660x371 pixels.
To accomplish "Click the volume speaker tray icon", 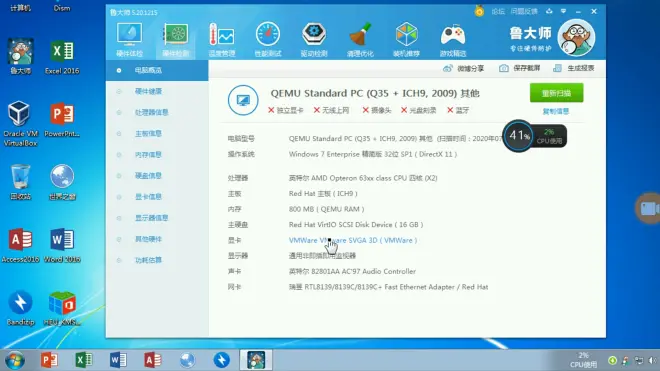I will click(652, 360).
